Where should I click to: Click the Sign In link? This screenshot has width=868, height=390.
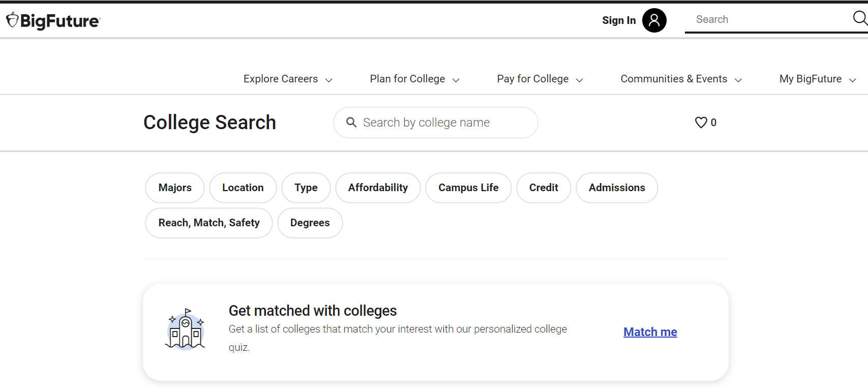[619, 20]
